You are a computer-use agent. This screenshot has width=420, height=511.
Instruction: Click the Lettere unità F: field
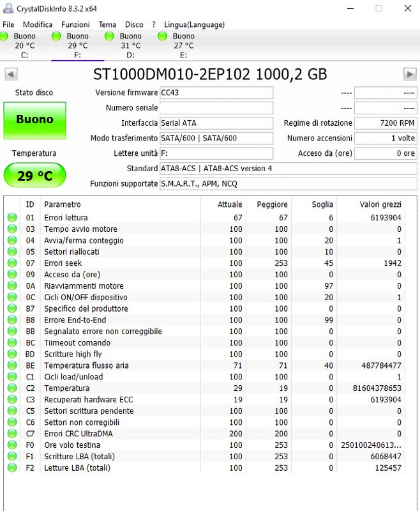[216, 153]
